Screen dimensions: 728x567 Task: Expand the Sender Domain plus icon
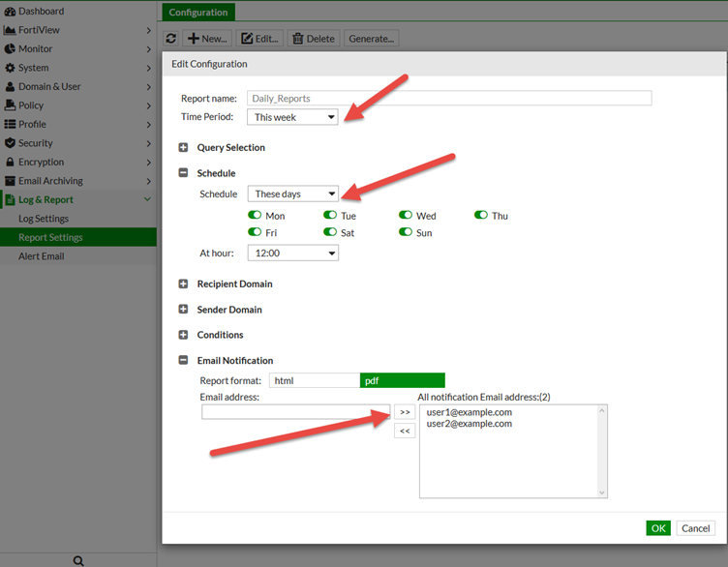click(183, 310)
